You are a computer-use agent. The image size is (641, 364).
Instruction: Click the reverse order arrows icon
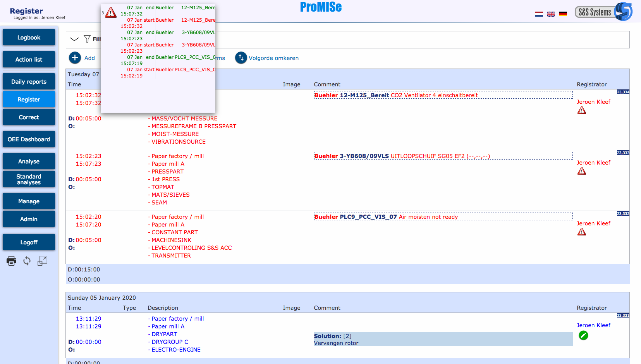pos(241,58)
